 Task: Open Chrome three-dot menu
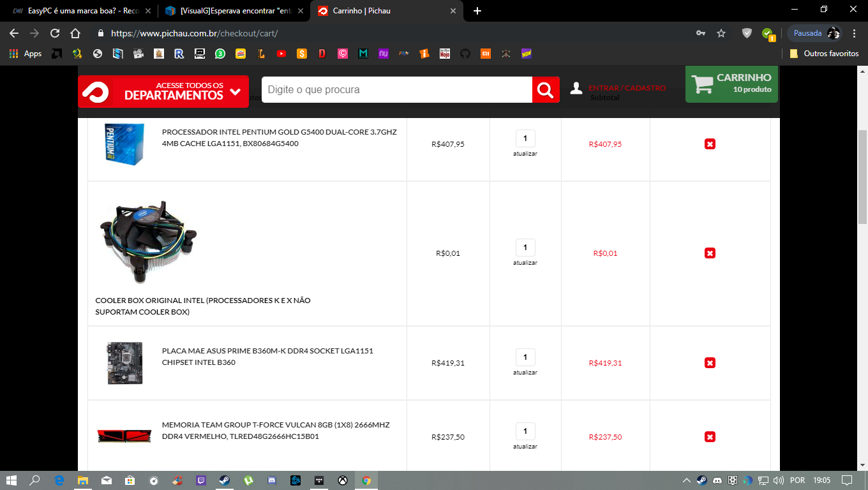(855, 33)
